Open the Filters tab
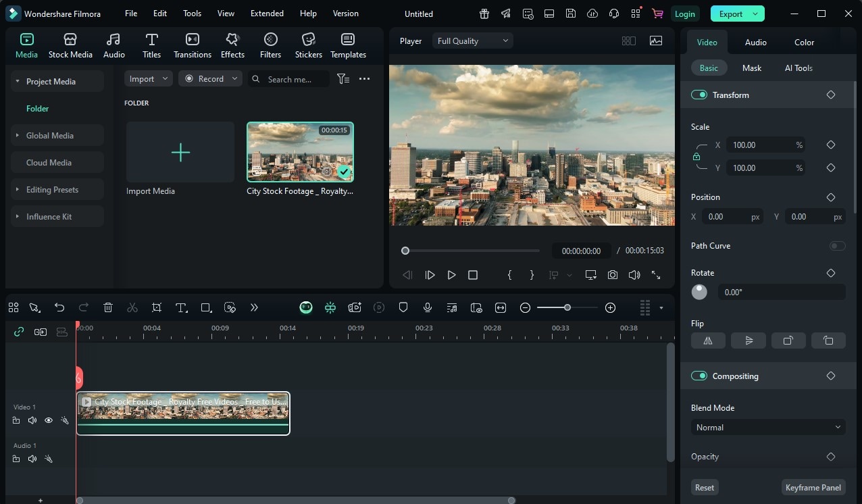The image size is (862, 504). (270, 45)
